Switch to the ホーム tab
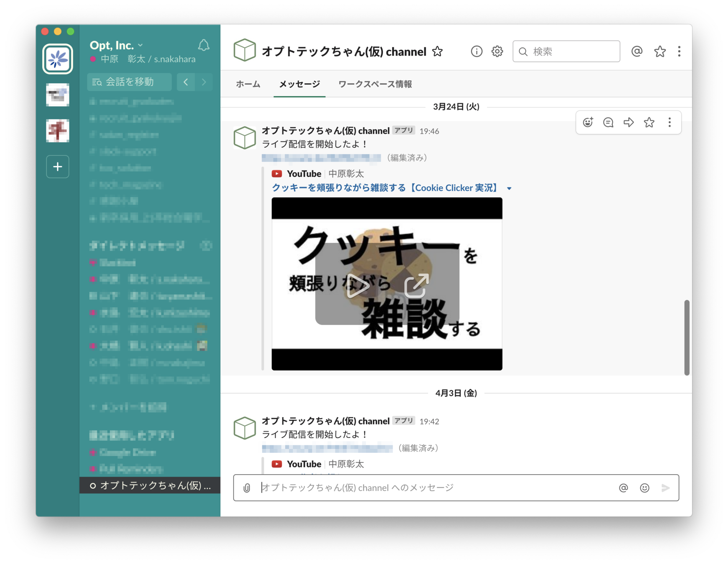 pyautogui.click(x=248, y=84)
